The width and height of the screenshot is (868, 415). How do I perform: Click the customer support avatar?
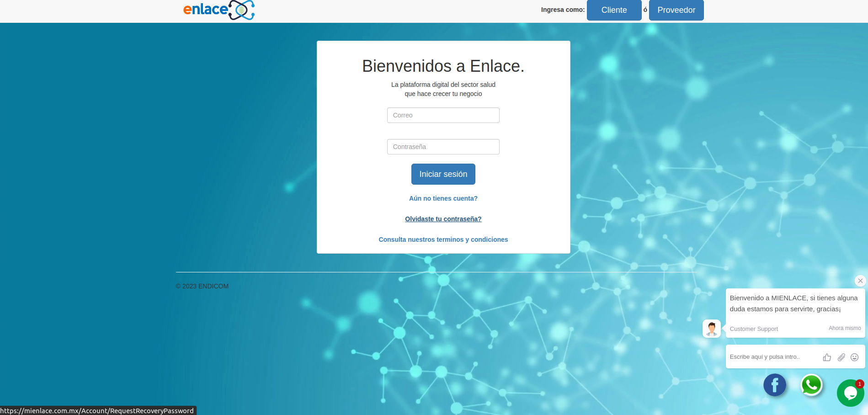click(x=712, y=329)
